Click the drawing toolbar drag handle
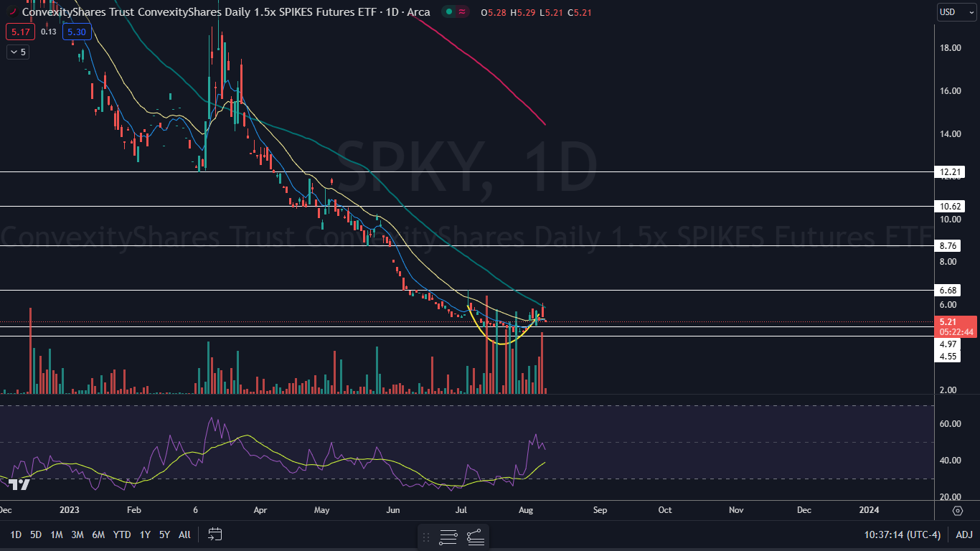This screenshot has width=980, height=551. pyautogui.click(x=426, y=537)
